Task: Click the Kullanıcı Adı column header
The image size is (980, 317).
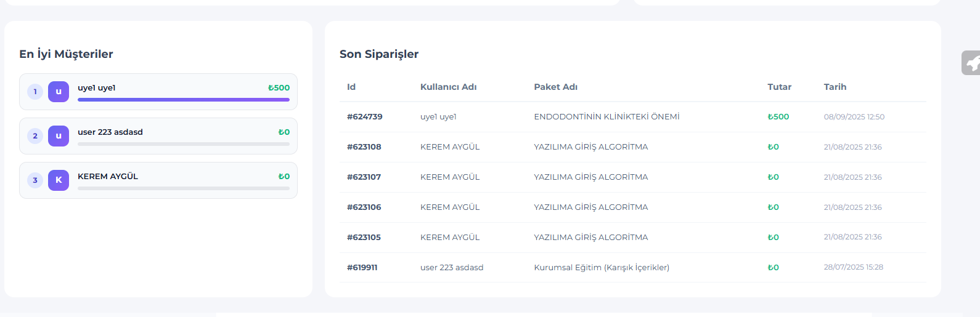Action: (448, 87)
